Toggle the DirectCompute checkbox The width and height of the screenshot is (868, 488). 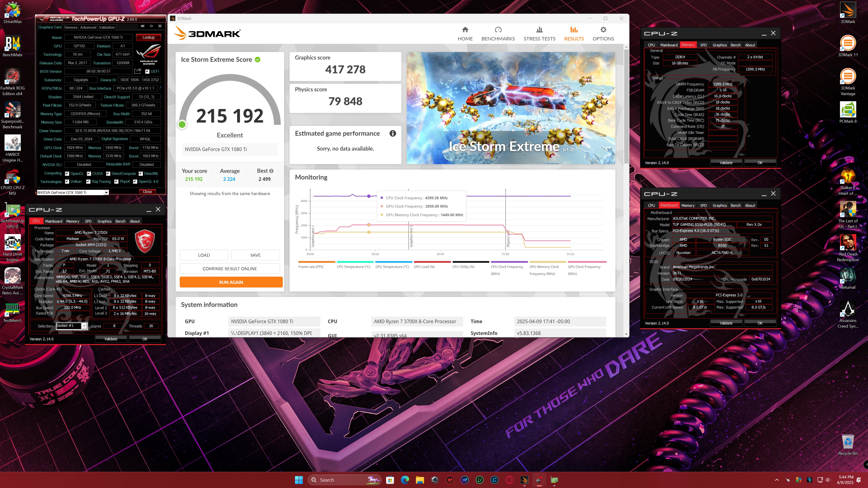click(108, 174)
